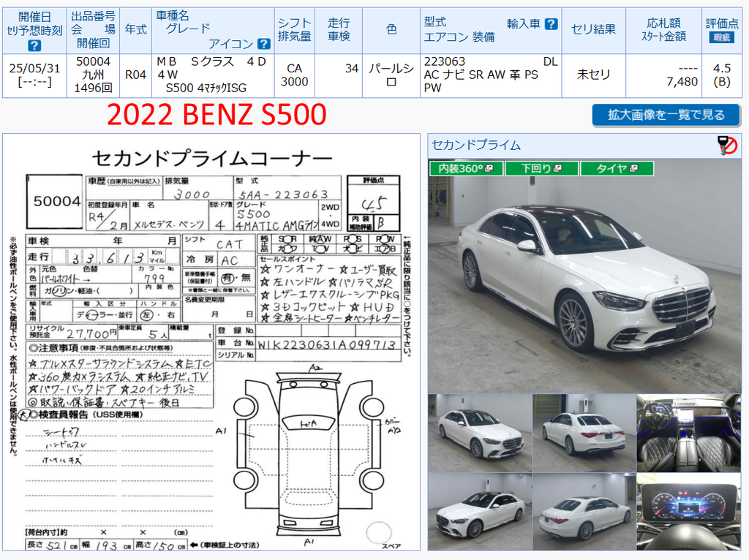Viewport: 749px width, 560px height.
Task: Open the interior seats thumbnail
Action: pos(688,433)
